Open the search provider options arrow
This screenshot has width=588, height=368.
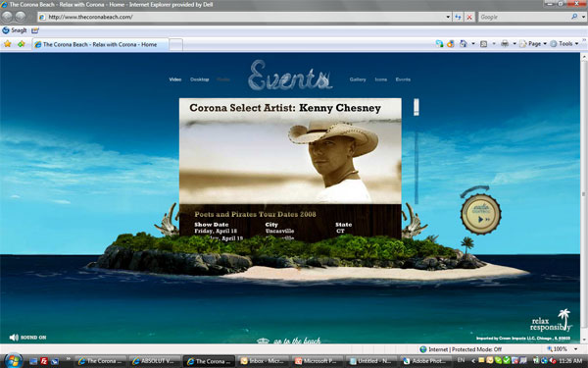coord(583,17)
